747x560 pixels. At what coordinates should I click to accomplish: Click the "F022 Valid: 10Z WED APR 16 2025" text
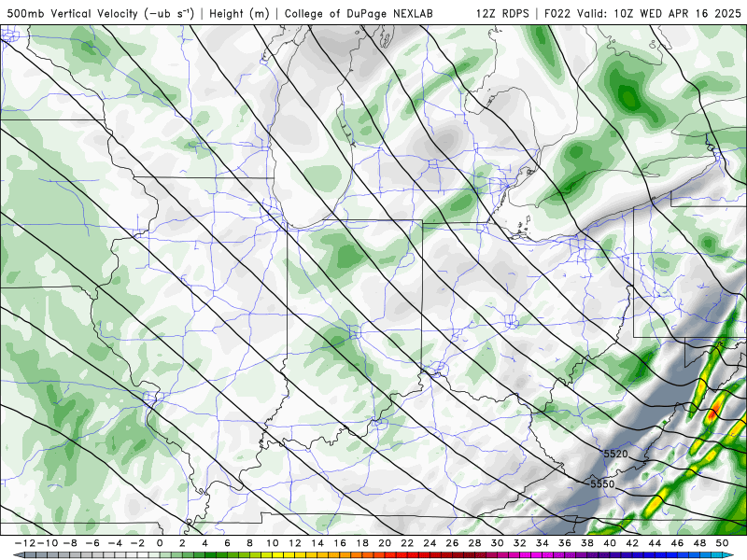(642, 13)
